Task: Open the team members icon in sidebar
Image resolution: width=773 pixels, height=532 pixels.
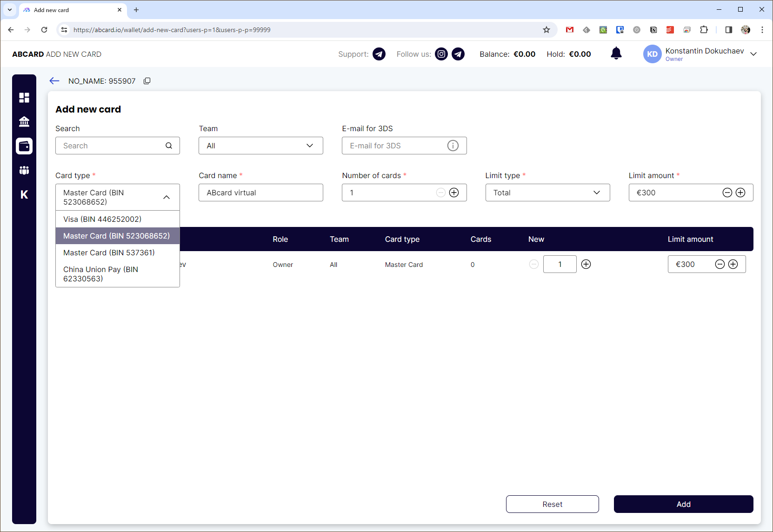Action: point(24,170)
